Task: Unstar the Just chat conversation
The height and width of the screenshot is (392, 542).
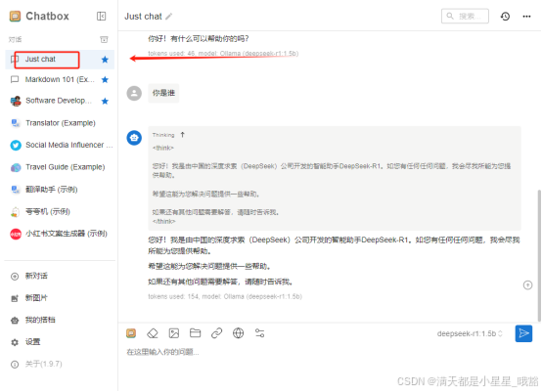Action: pos(105,60)
